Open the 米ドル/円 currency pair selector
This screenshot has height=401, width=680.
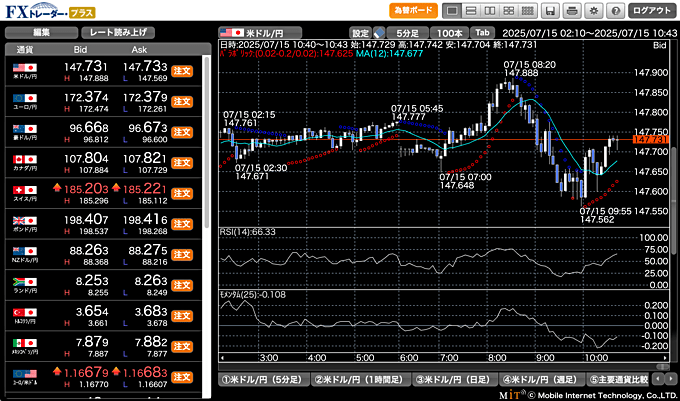(260, 33)
